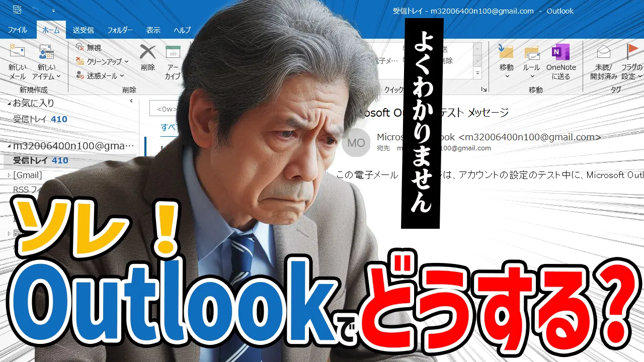Image resolution: width=644 pixels, height=362 pixels.
Task: Switch to the Send/Receive (送受信) tab
Action: pos(83,30)
